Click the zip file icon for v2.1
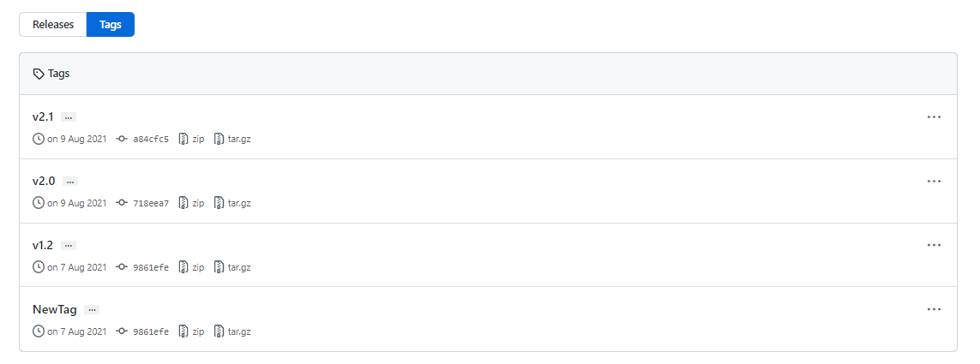 pyautogui.click(x=183, y=139)
